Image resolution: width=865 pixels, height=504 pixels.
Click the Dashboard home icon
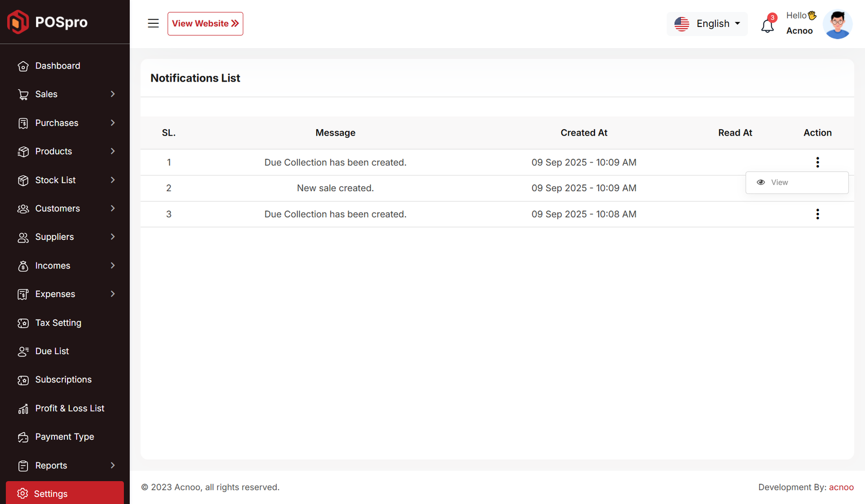23,66
